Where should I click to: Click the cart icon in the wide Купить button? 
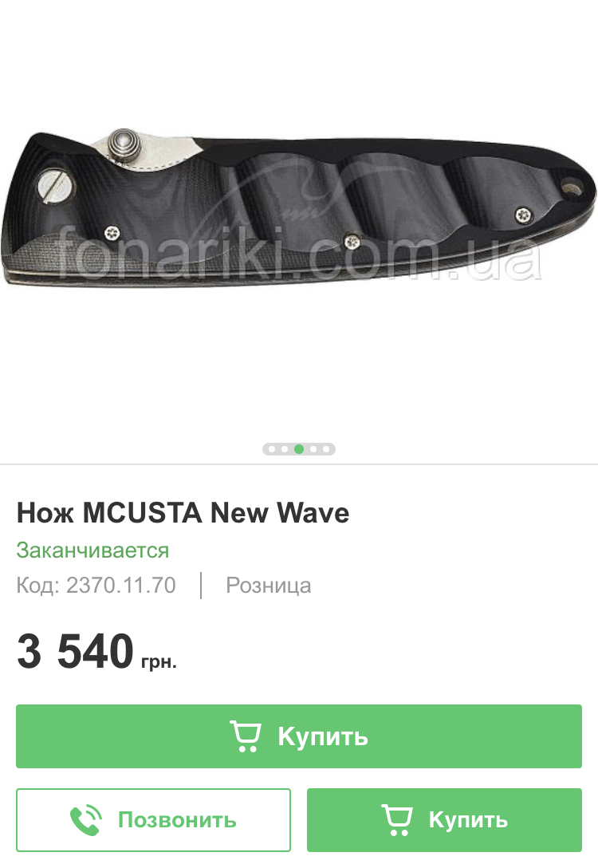click(x=246, y=736)
